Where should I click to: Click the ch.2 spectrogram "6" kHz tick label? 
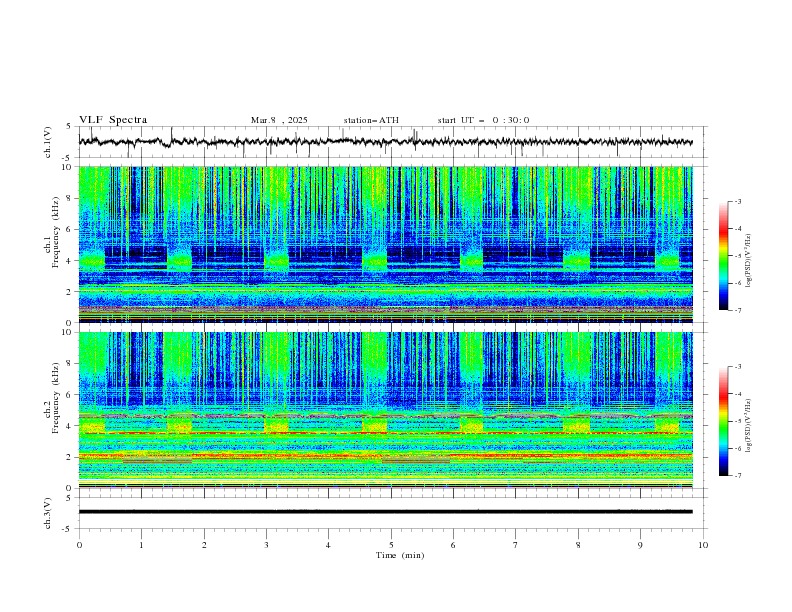pos(70,395)
